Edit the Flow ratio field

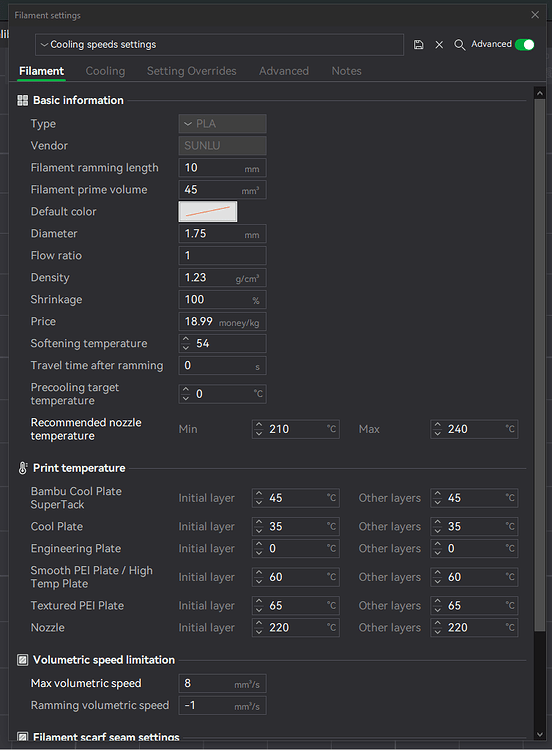tap(222, 256)
